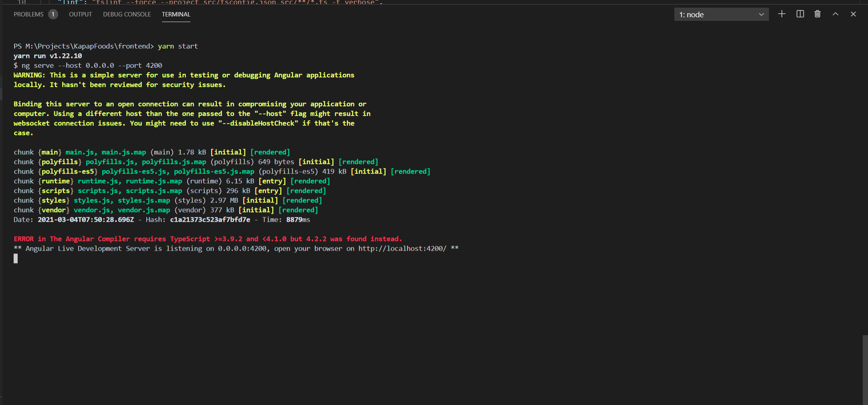
Task: Close the terminal panel with the X
Action: (x=853, y=14)
